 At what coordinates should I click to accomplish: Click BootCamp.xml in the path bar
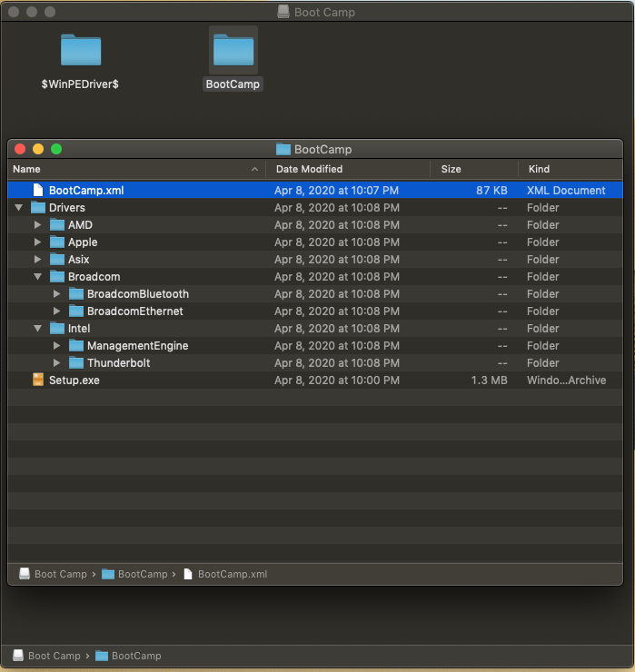click(x=224, y=574)
